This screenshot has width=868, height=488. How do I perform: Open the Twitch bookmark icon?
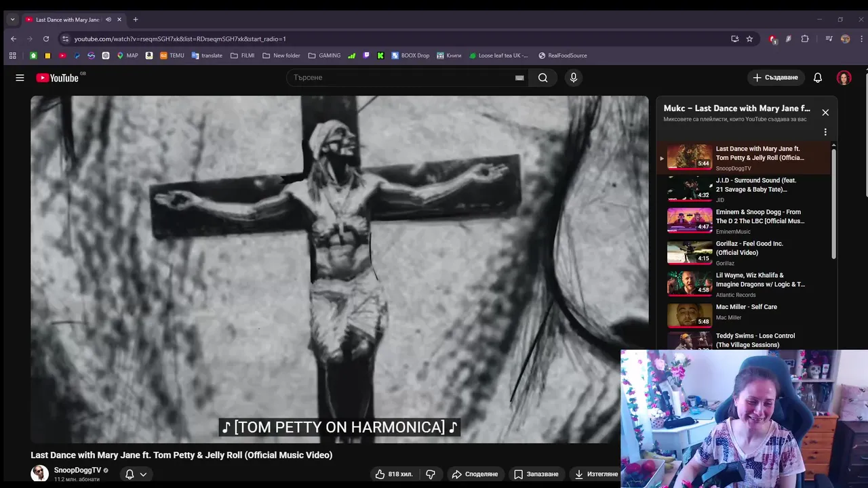click(366, 56)
